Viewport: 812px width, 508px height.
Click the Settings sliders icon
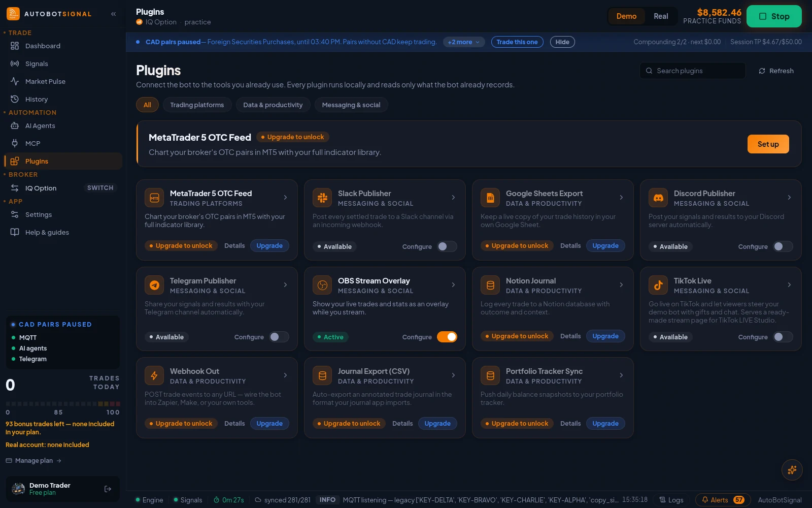[x=15, y=214]
